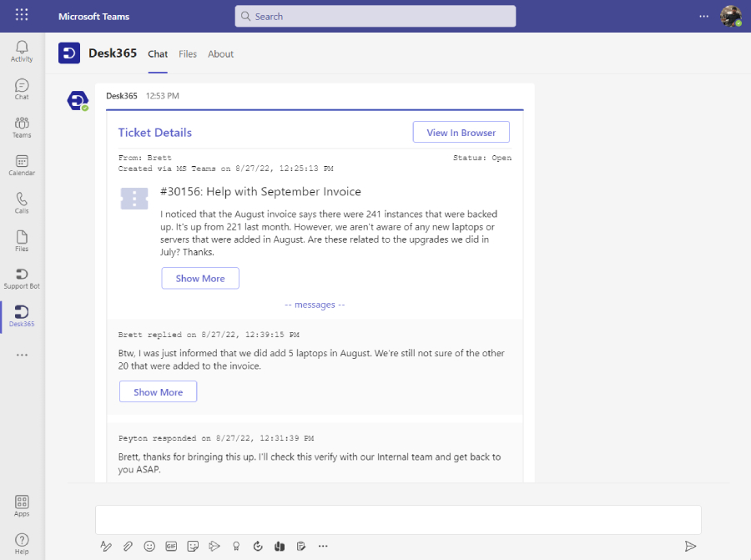
Task: Send the message with arrow icon
Action: point(690,546)
